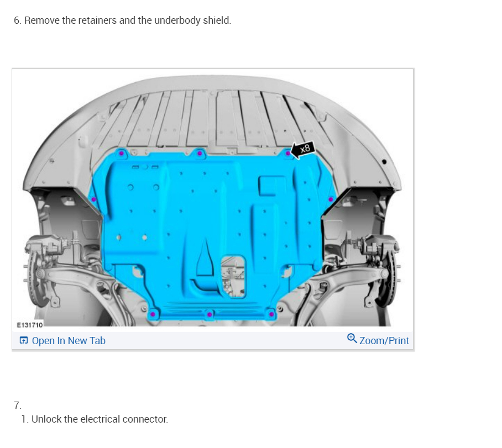The width and height of the screenshot is (502, 448).
Task: Select the bottom-center magenta retainer
Action: click(x=210, y=314)
